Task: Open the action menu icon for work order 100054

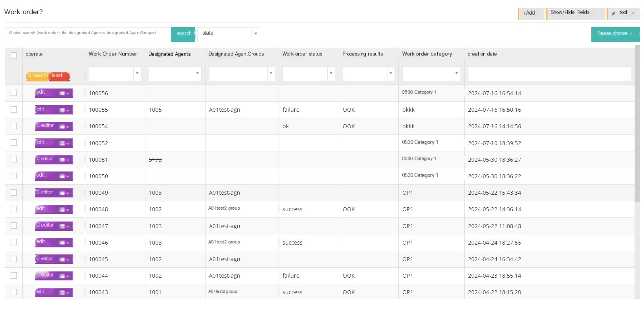Action: point(64,127)
